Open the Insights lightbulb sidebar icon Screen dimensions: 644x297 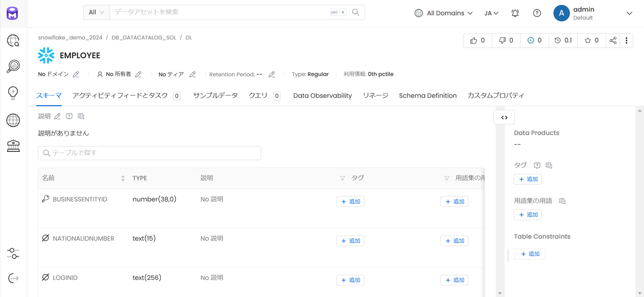tap(13, 93)
